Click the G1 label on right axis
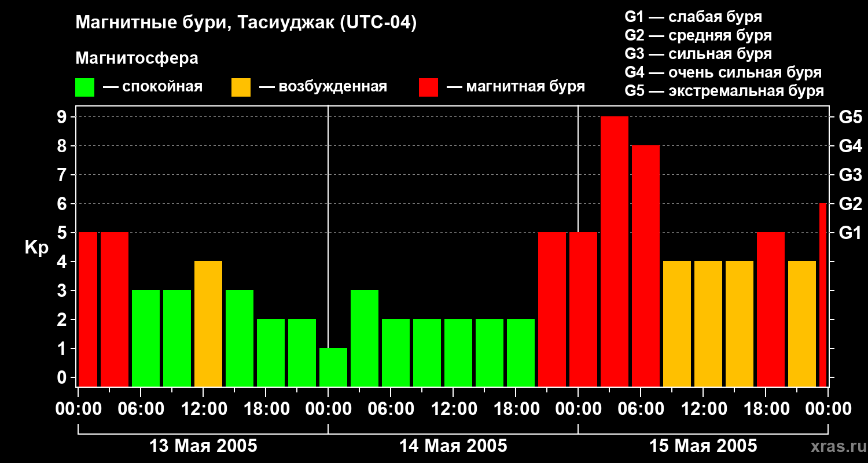 tap(850, 233)
